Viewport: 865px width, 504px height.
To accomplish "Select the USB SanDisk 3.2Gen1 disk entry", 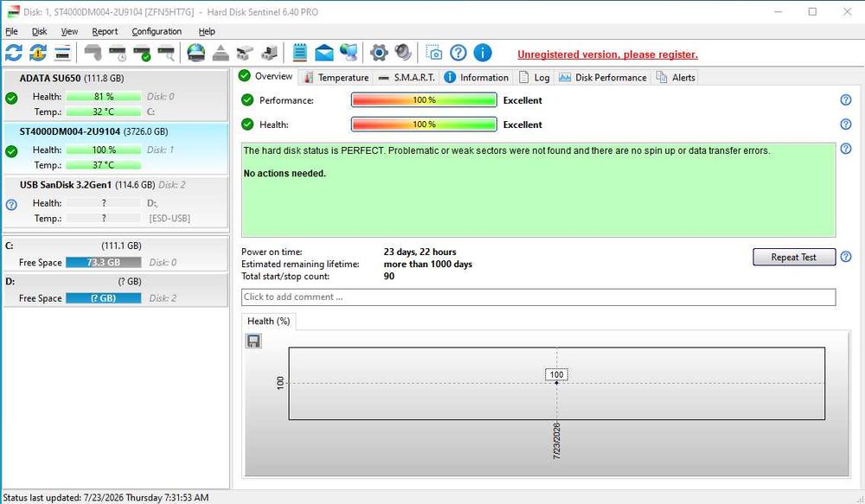I will [x=115, y=201].
